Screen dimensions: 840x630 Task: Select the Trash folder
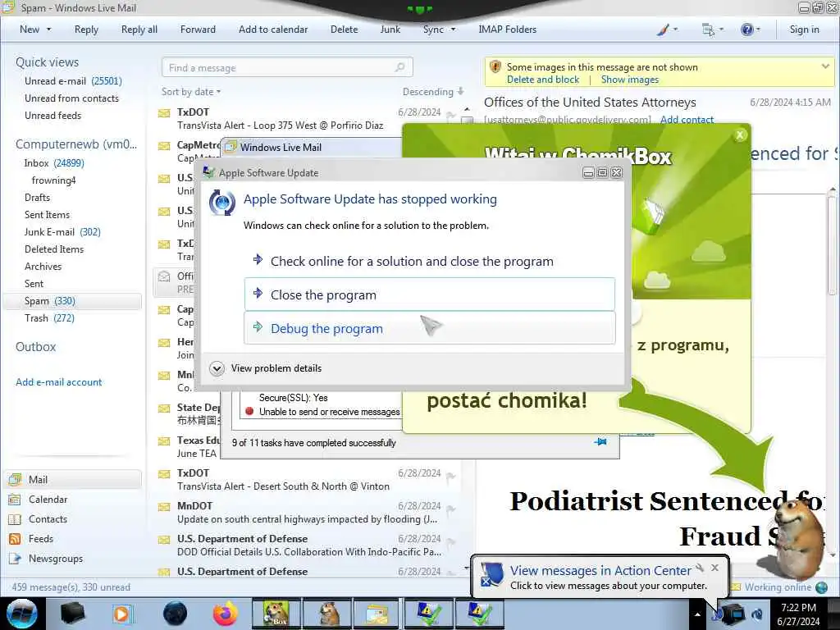pyautogui.click(x=49, y=318)
